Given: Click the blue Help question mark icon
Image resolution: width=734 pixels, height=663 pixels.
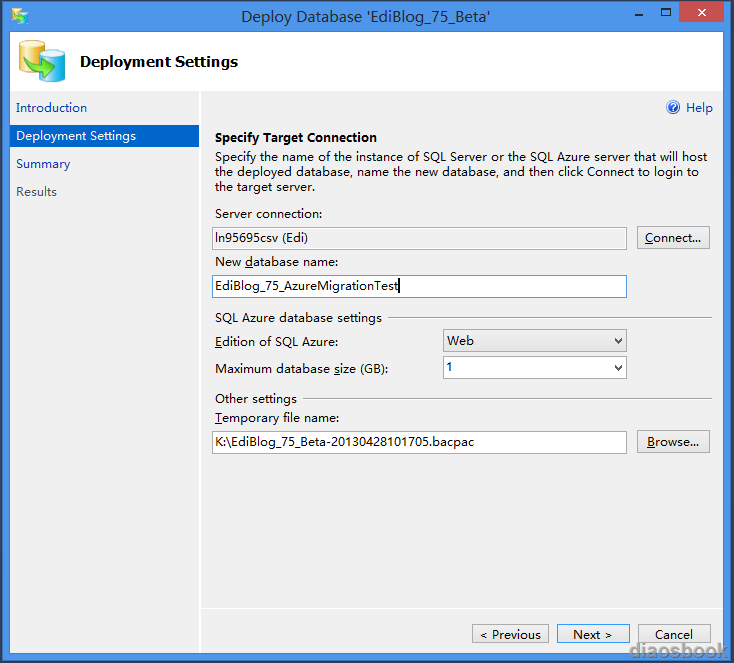Looking at the screenshot, I should coord(673,108).
